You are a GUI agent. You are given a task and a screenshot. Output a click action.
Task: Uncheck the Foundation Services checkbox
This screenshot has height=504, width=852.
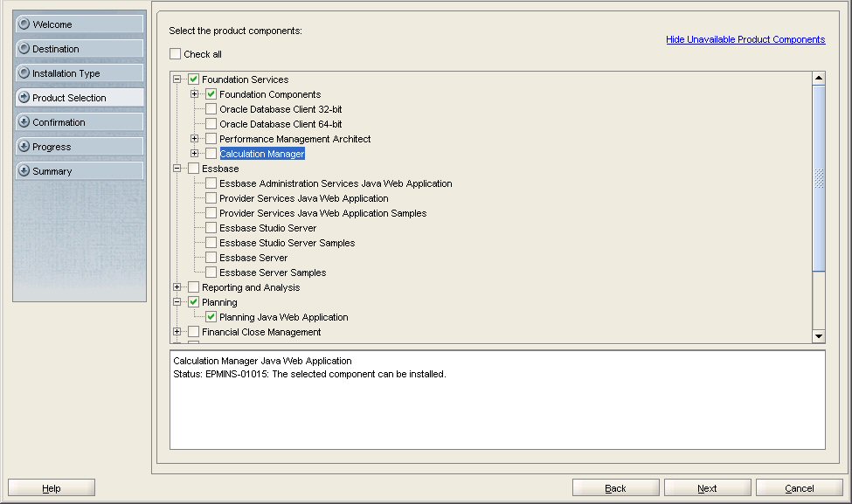tap(193, 79)
